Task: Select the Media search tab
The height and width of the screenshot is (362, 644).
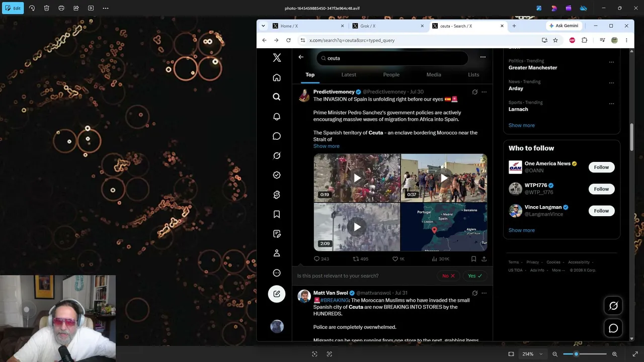Action: 434,75
